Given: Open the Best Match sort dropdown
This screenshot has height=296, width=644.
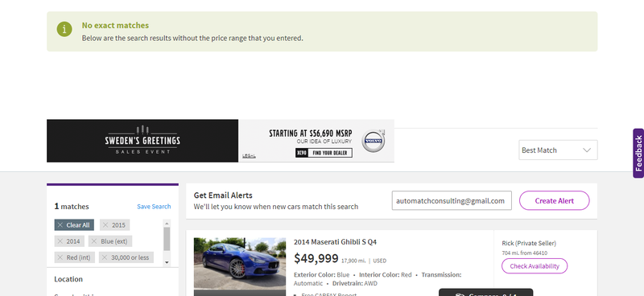Looking at the screenshot, I should click(558, 150).
